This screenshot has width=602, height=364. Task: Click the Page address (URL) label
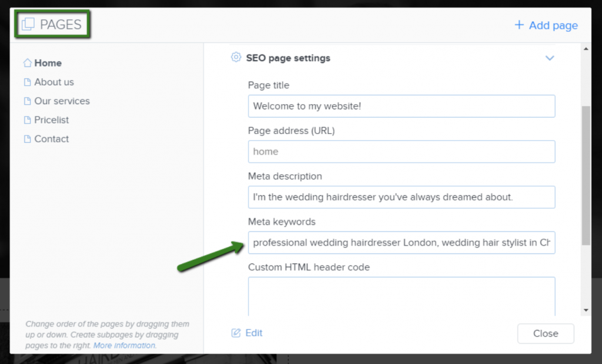click(x=291, y=131)
